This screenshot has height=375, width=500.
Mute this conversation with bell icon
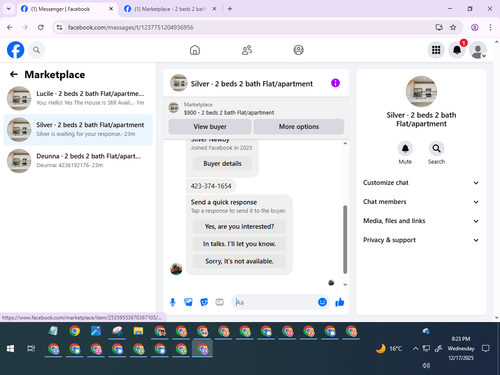[405, 149]
